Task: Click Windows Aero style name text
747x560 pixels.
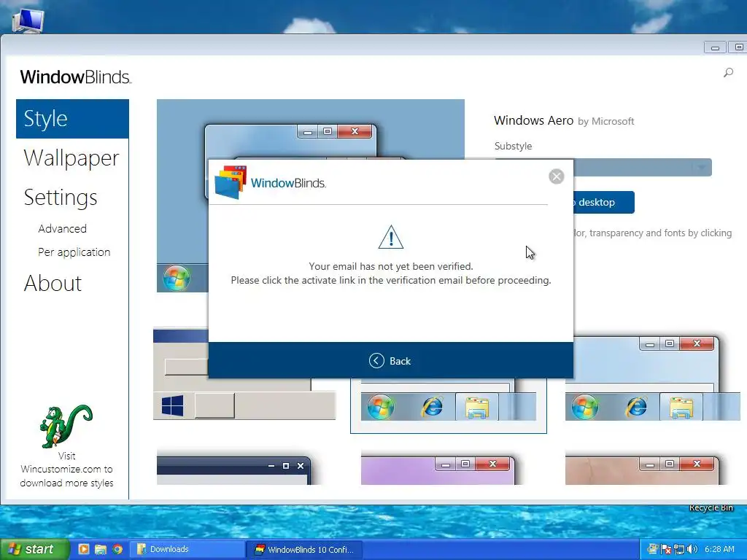Action: pyautogui.click(x=533, y=120)
